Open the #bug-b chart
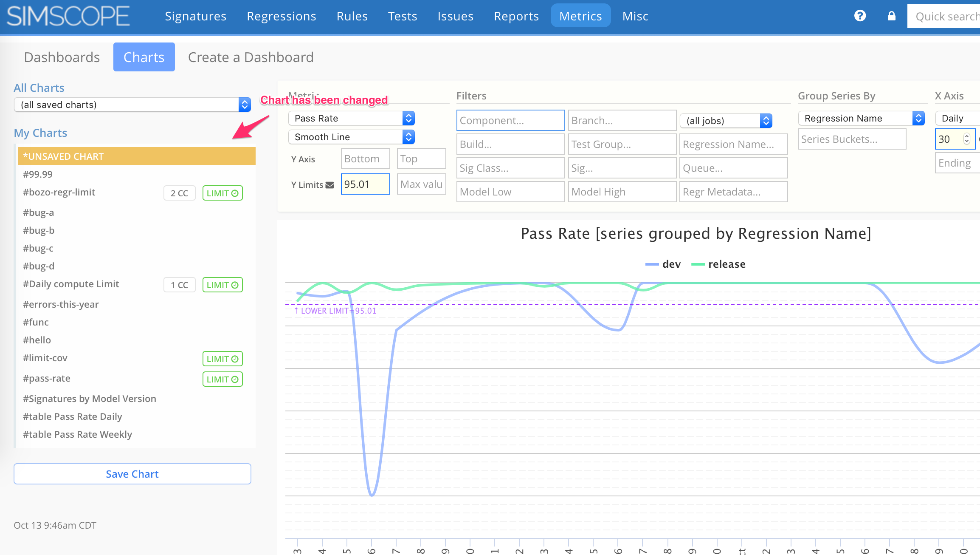This screenshot has width=980, height=555. [x=39, y=230]
